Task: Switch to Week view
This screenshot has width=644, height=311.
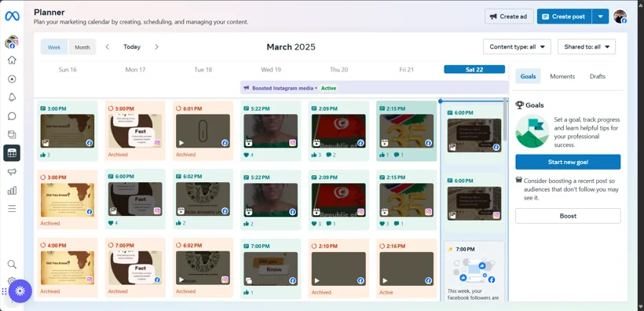Action: click(x=54, y=47)
